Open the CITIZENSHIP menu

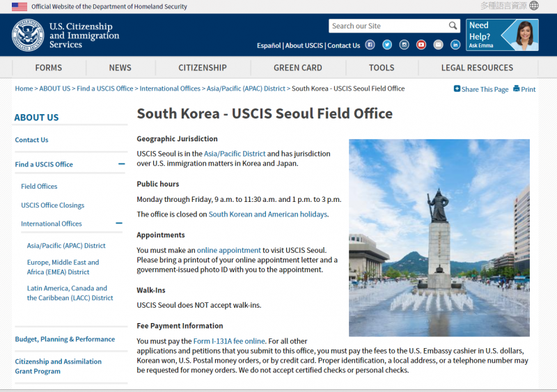[203, 68]
